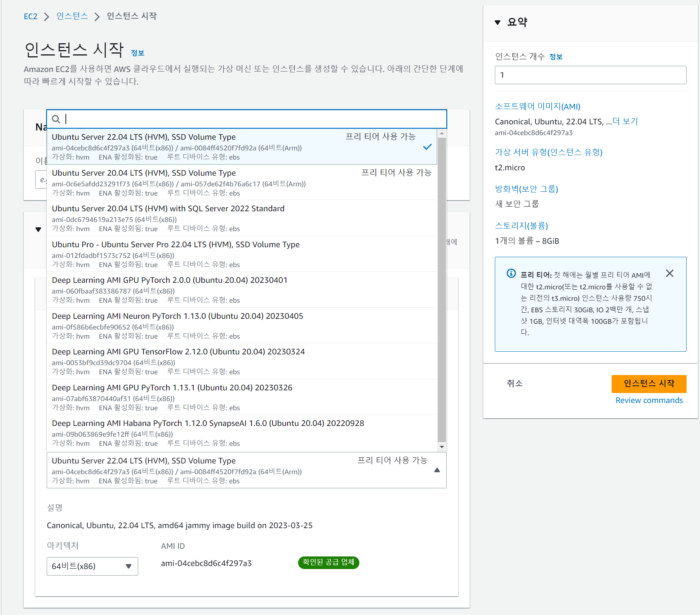This screenshot has height=615, width=700.
Task: Click the currently selected AMI box below list
Action: coord(246,470)
